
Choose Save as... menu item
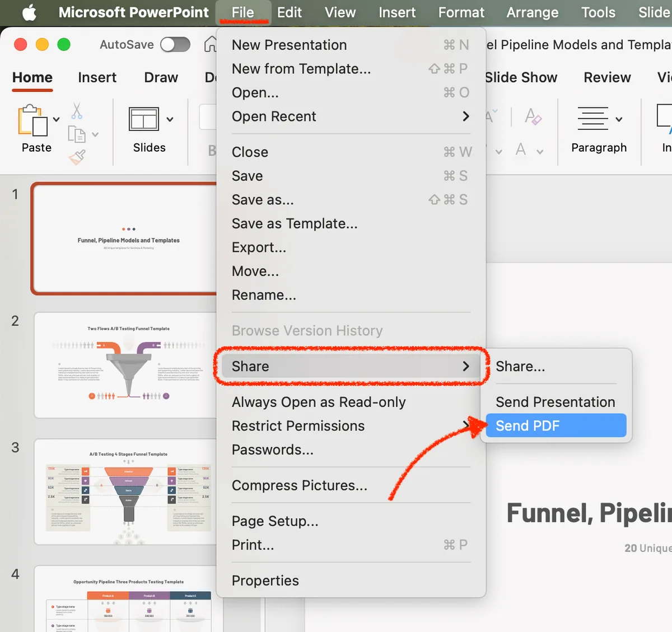coord(351,200)
